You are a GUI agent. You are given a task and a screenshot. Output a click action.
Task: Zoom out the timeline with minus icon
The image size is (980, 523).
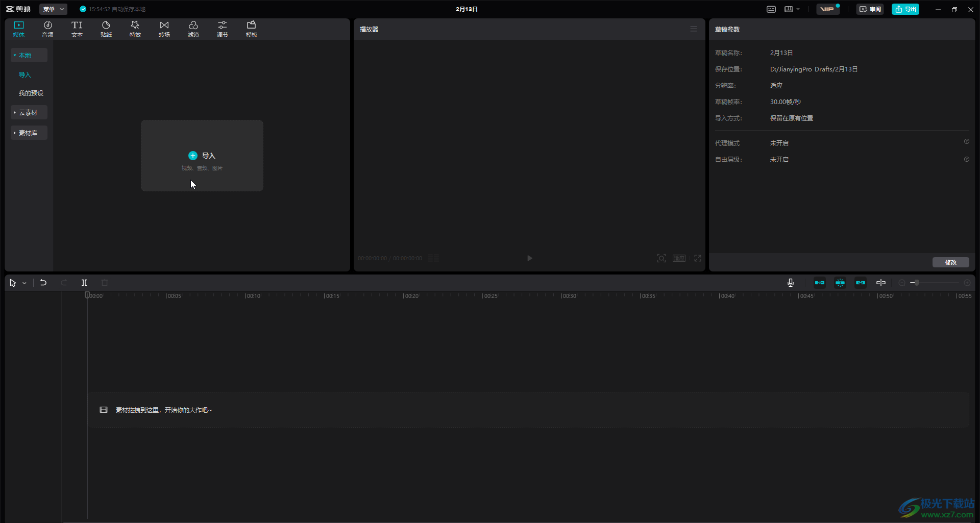[x=902, y=283]
